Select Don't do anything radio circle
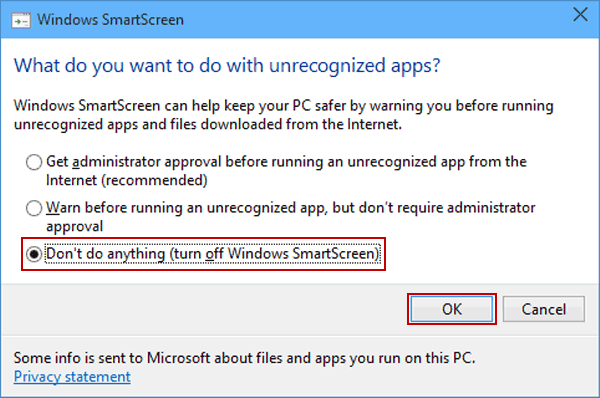Screen dimensions: 600x398 point(34,254)
